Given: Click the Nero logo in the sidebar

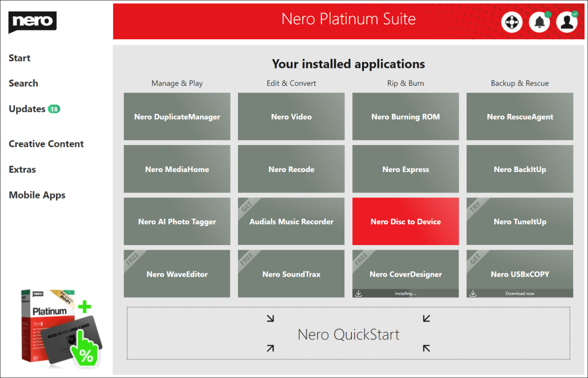Looking at the screenshot, I should (32, 22).
